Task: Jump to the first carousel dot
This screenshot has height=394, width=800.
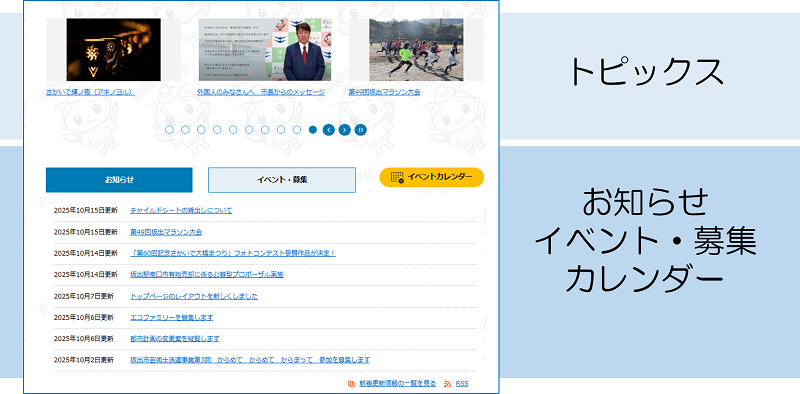Action: point(169,130)
